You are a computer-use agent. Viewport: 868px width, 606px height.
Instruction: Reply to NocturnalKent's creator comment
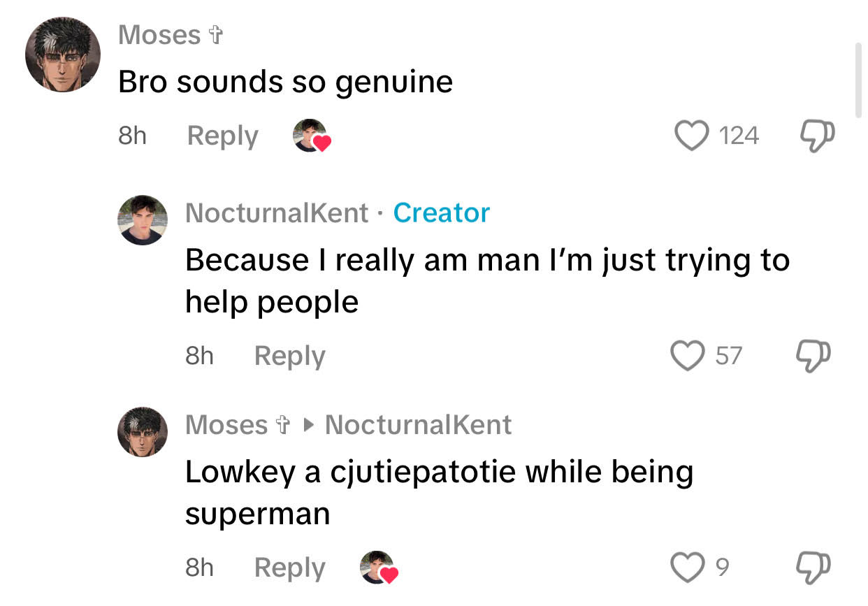pos(289,356)
